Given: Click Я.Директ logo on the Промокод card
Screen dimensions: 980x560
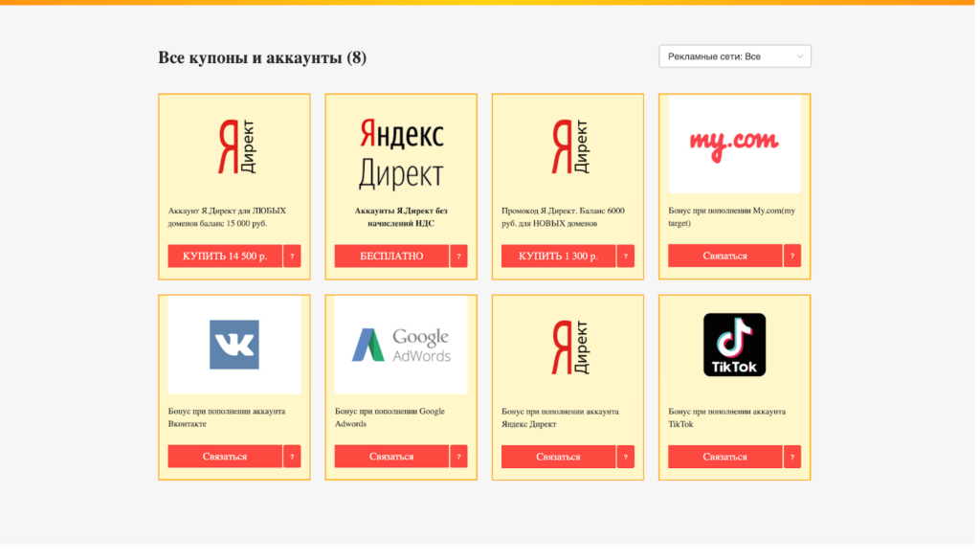Looking at the screenshot, I should [x=570, y=146].
